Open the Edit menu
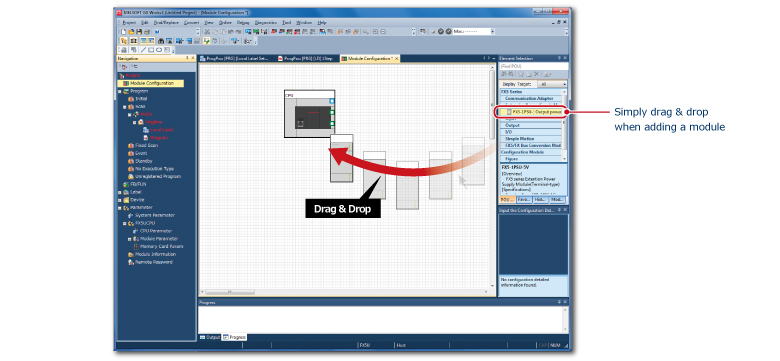780x361 pixels. pos(144,23)
